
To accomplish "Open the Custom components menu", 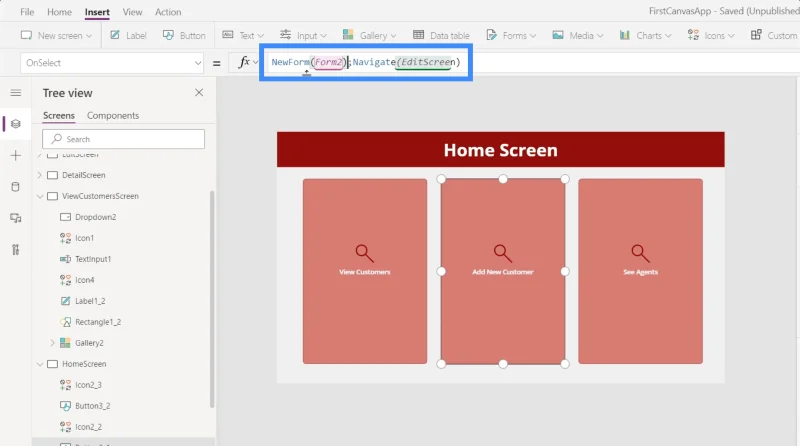I will [773, 35].
